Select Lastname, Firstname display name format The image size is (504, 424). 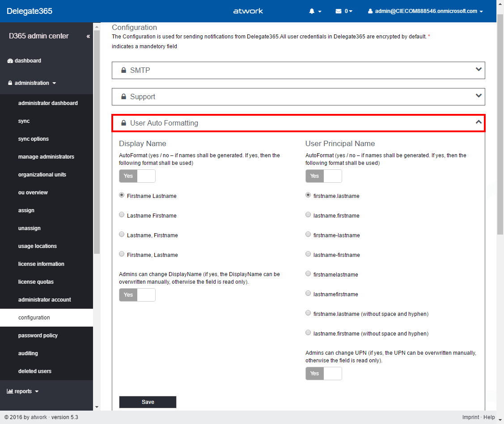pos(122,235)
